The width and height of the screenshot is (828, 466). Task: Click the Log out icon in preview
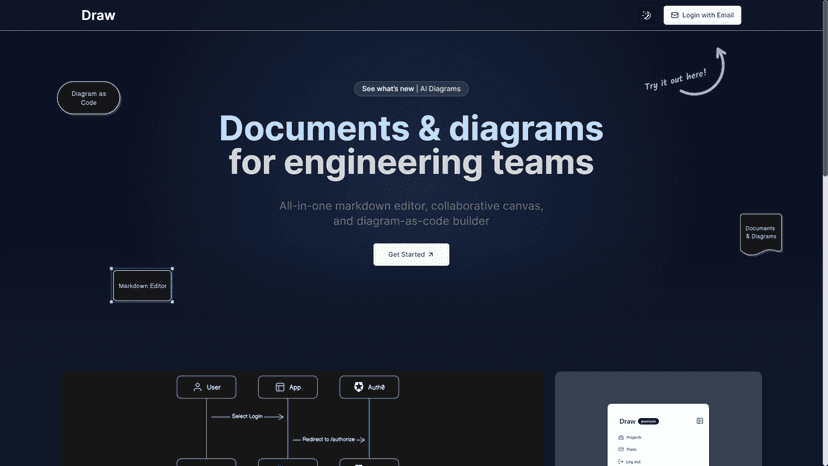(621, 461)
